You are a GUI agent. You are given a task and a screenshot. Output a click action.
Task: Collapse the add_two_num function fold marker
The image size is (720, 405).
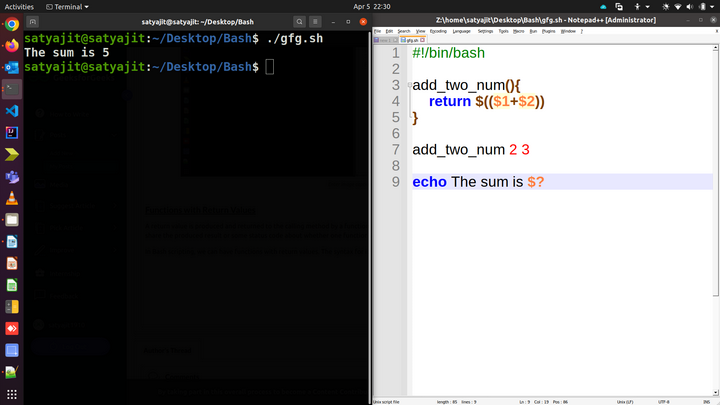pyautogui.click(x=410, y=85)
